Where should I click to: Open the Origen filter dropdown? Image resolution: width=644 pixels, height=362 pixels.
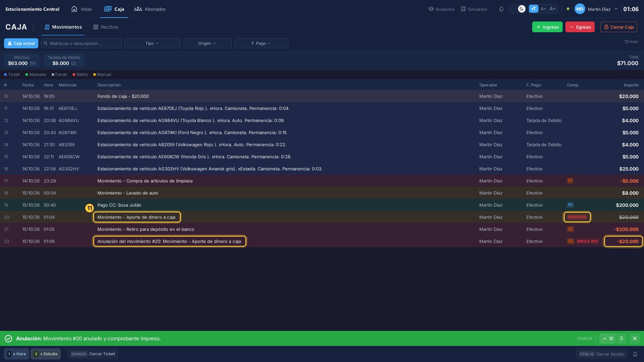(207, 43)
